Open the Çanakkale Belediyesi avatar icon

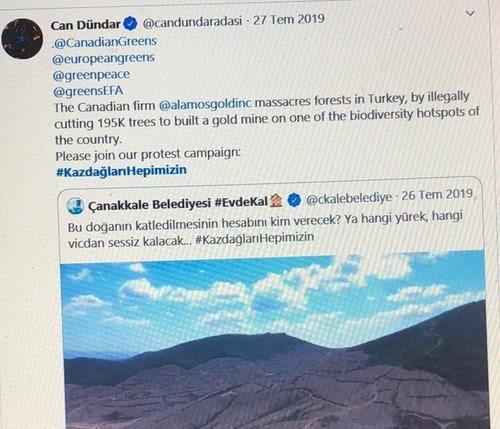75,206
